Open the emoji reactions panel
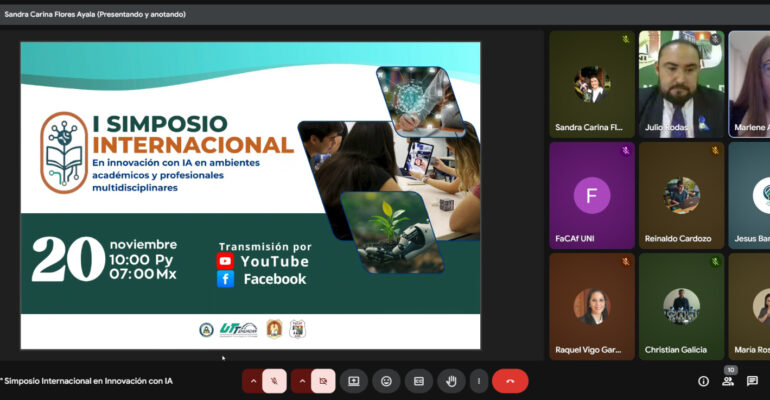The height and width of the screenshot is (400, 770). pyautogui.click(x=386, y=381)
